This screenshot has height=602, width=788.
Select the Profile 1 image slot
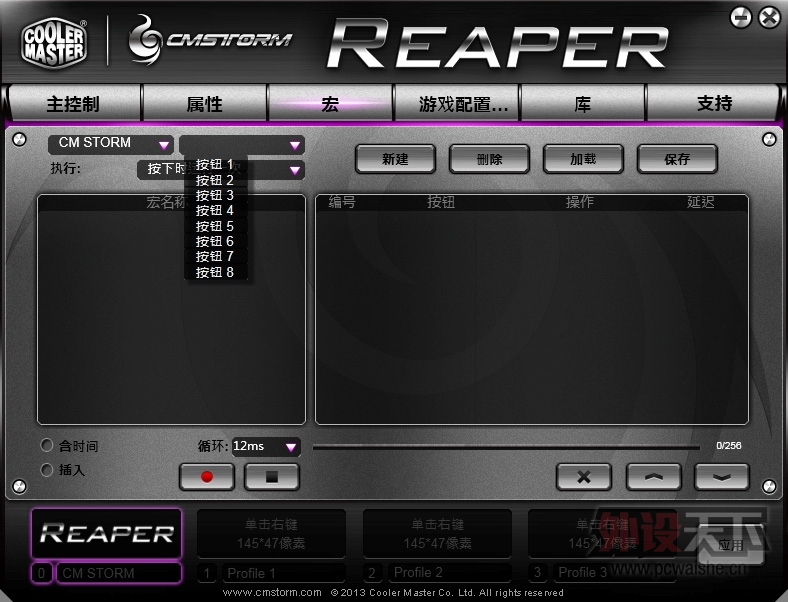point(271,534)
